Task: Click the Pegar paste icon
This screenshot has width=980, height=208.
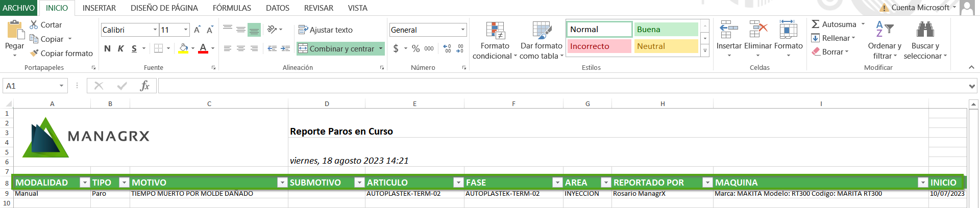Action: [14, 30]
